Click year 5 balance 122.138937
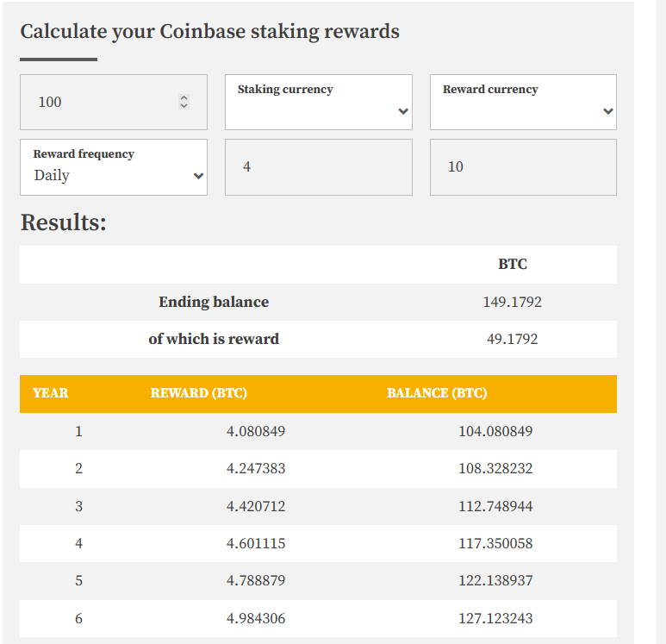The height and width of the screenshot is (644, 666). click(x=495, y=580)
